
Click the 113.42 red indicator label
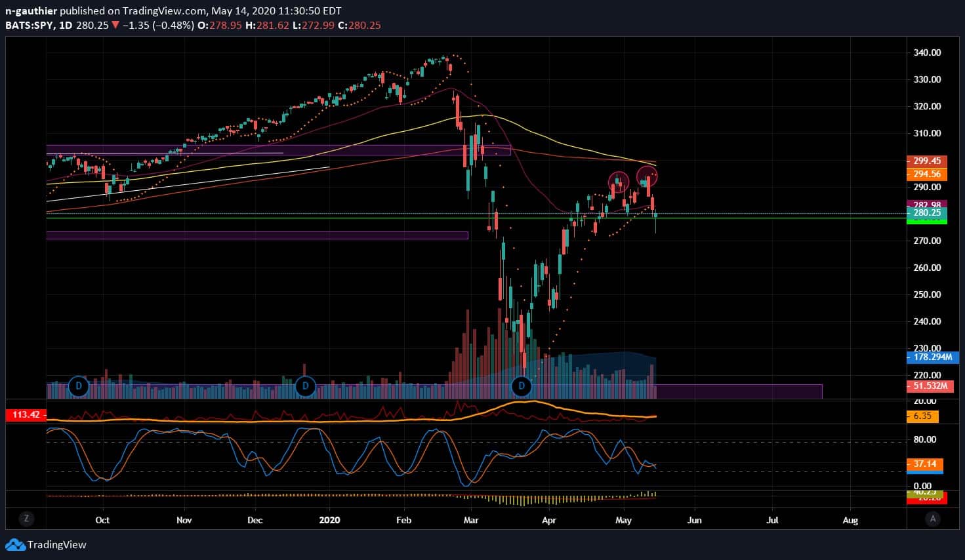[26, 415]
